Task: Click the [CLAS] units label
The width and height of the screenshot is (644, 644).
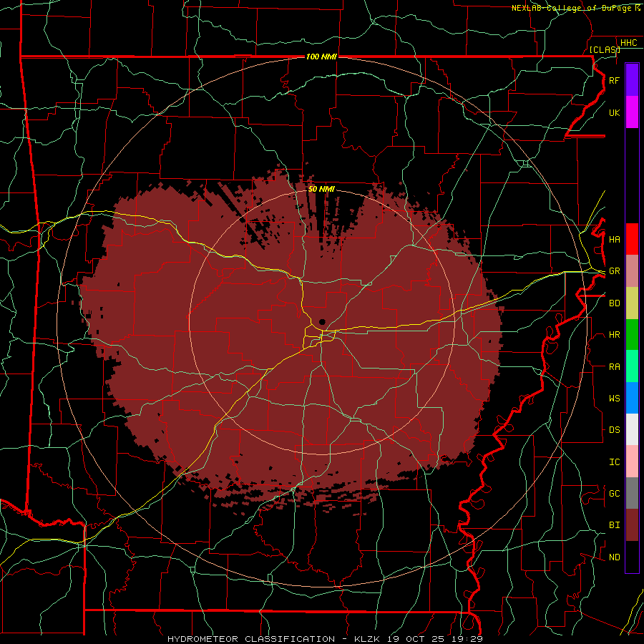Action: [605, 49]
